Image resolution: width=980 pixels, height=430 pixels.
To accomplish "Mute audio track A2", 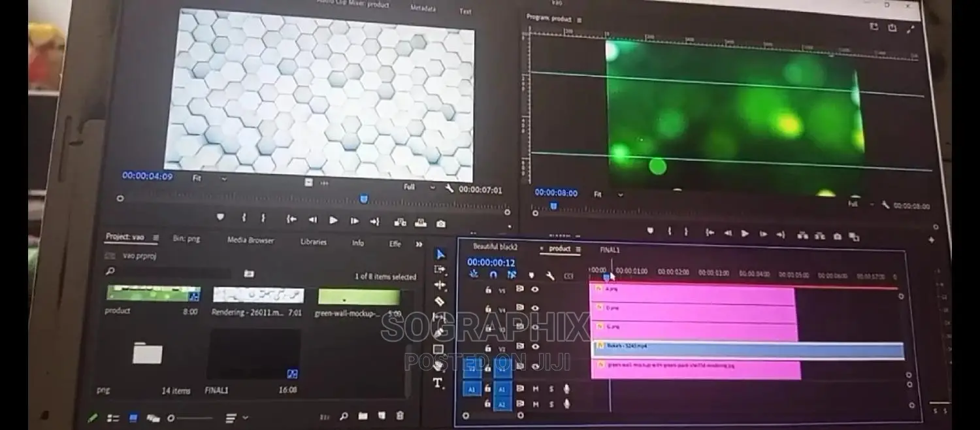I will (536, 405).
